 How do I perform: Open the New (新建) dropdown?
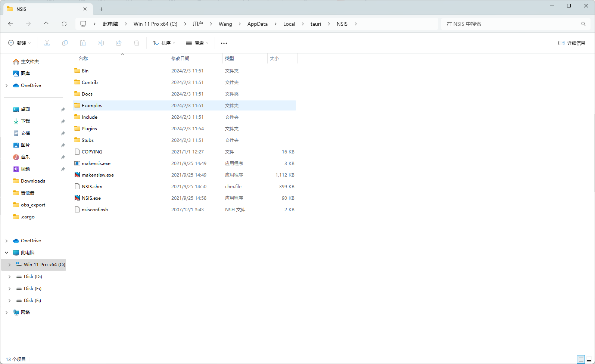19,43
